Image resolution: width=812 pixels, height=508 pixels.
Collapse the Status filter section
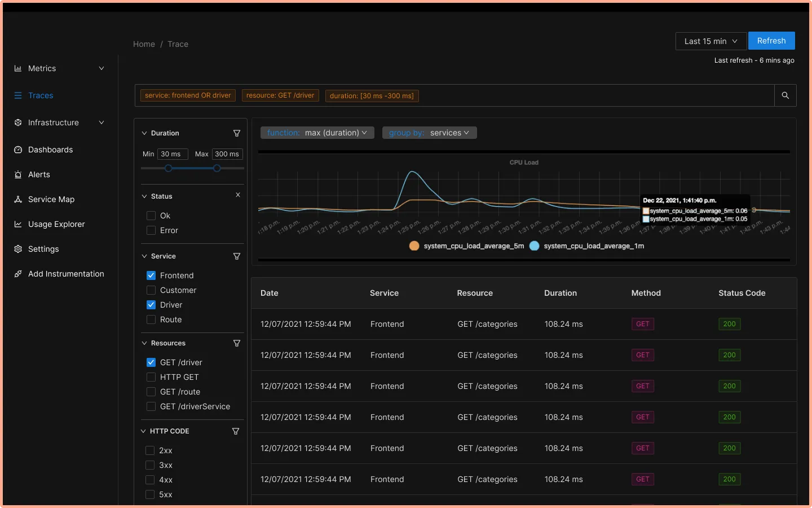(x=144, y=196)
